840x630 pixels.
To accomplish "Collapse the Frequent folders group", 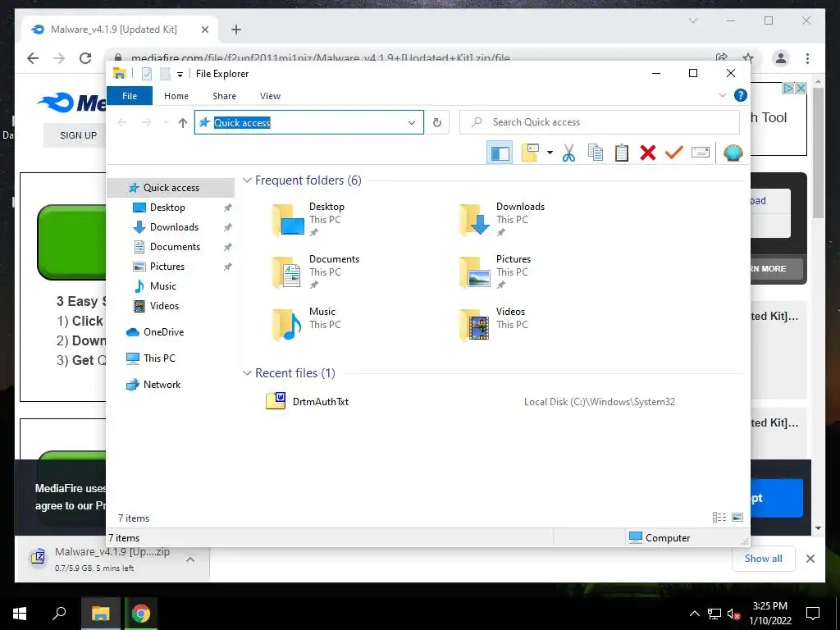I will (247, 180).
